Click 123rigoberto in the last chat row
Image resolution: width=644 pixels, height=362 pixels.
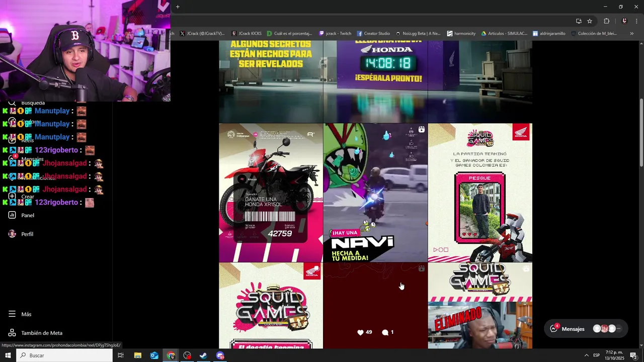(56, 202)
